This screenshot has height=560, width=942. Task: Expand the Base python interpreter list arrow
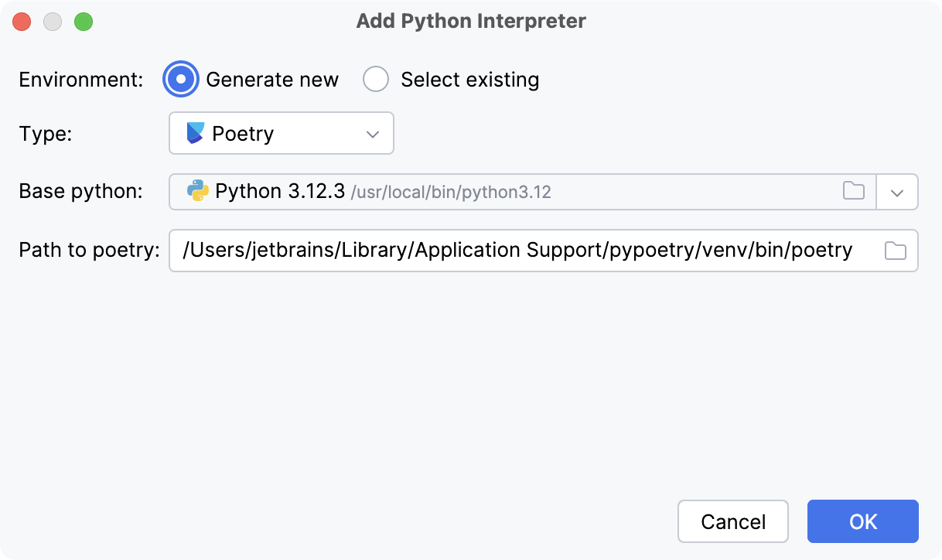click(x=897, y=192)
